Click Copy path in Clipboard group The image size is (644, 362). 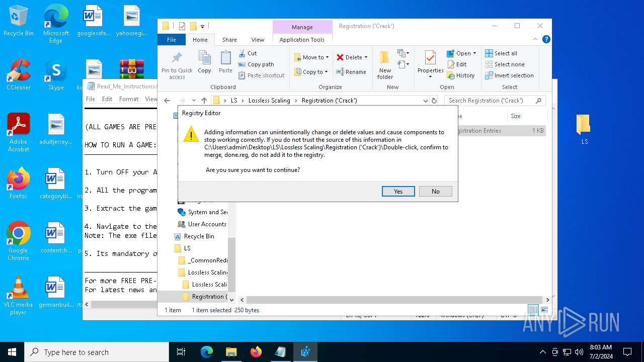coord(256,64)
